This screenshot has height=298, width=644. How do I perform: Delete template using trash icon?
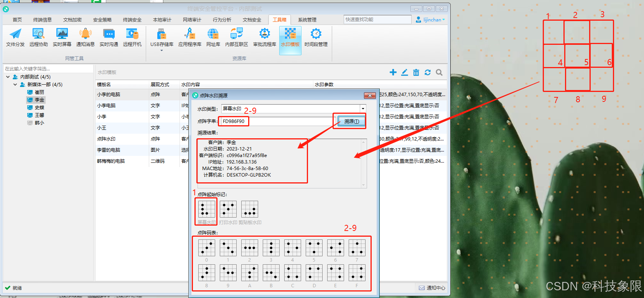(x=416, y=72)
